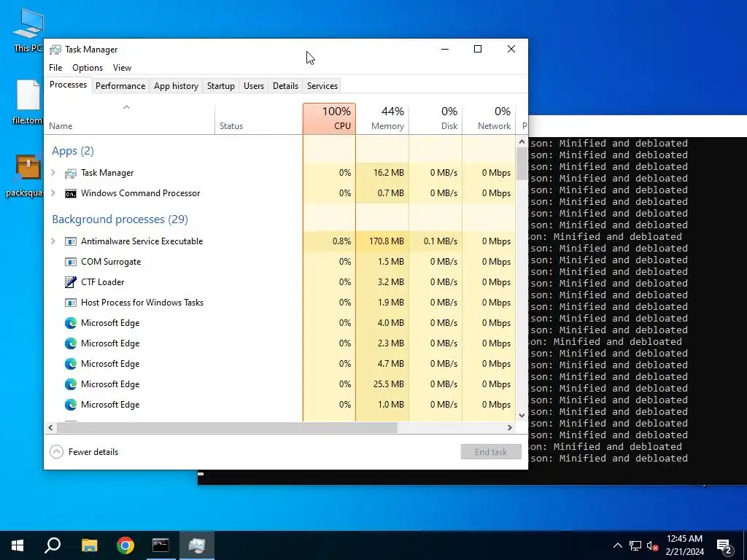
Task: Select the 170.8 MB memory cell
Action: point(382,241)
